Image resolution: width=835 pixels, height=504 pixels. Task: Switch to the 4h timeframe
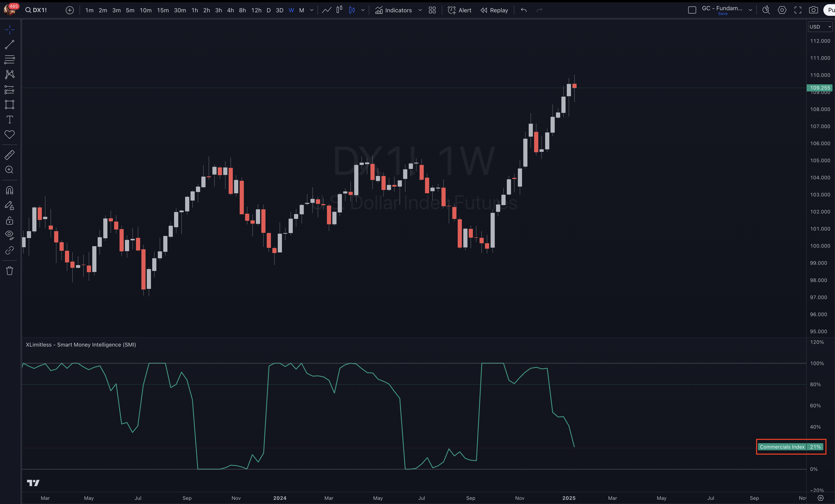coord(231,10)
